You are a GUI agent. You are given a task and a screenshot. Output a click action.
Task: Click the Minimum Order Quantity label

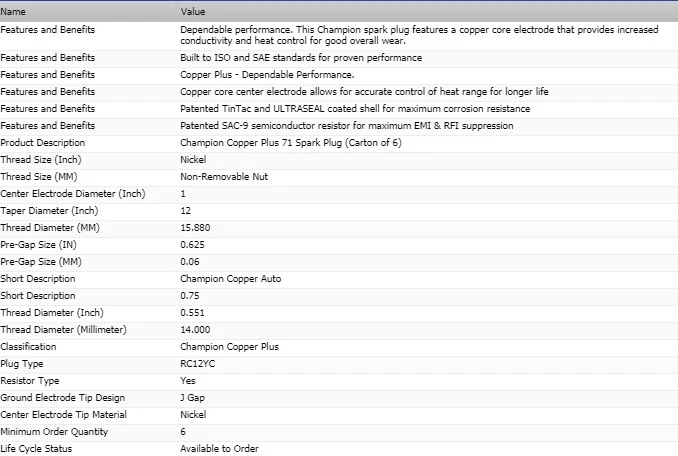pos(54,432)
